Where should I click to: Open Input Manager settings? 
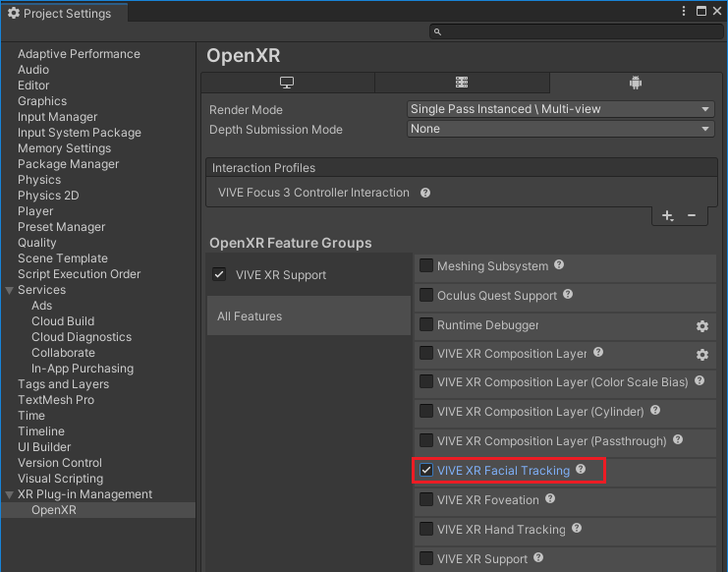click(58, 117)
